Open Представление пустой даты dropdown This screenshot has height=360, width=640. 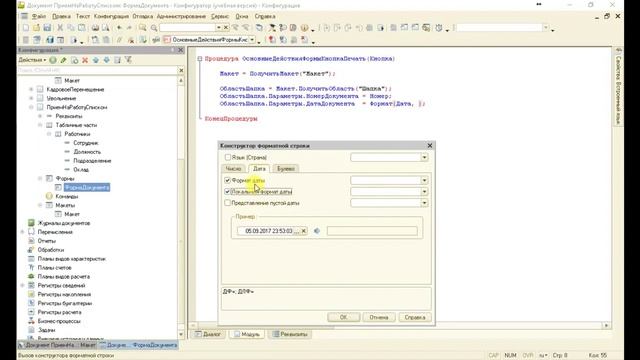coord(424,203)
